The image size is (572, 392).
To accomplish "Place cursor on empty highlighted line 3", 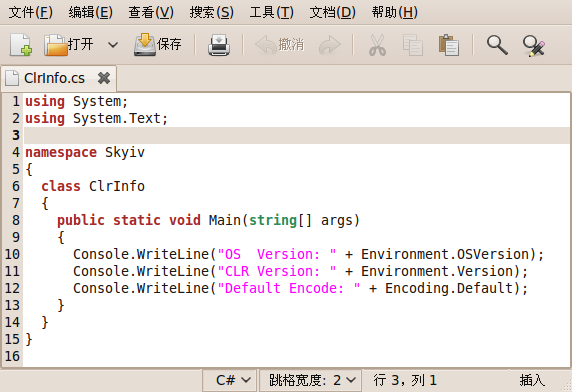I will point(297,135).
